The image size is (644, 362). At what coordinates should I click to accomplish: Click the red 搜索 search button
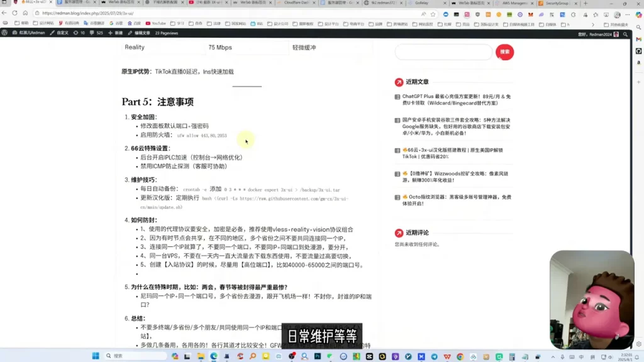pos(504,52)
